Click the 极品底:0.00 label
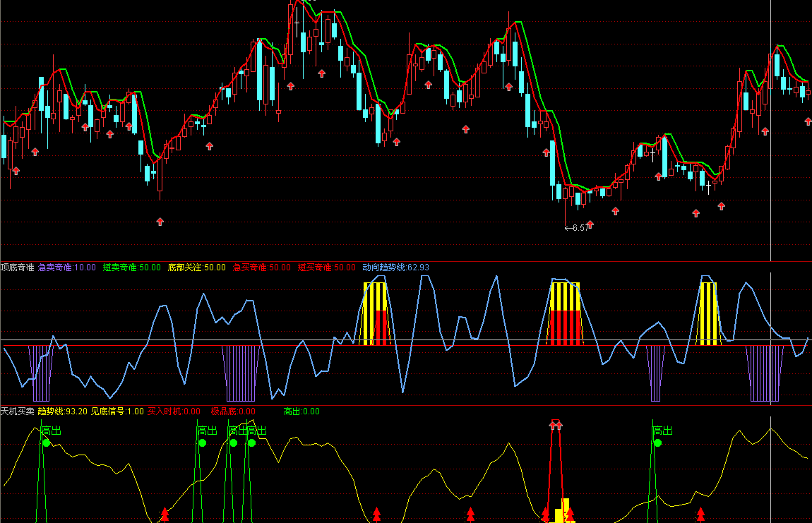Screen dimensions: 812x523 [x=233, y=411]
